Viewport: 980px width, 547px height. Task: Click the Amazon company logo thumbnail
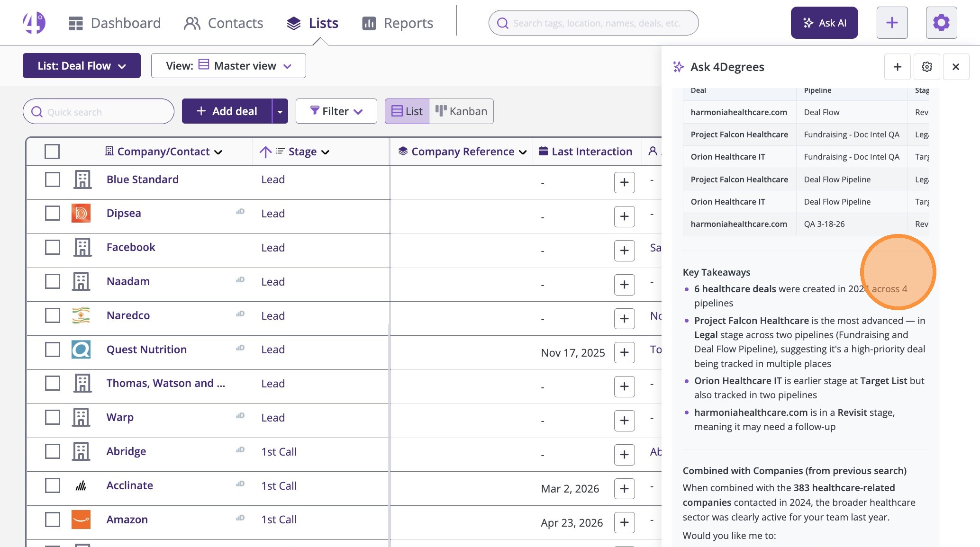tap(81, 520)
